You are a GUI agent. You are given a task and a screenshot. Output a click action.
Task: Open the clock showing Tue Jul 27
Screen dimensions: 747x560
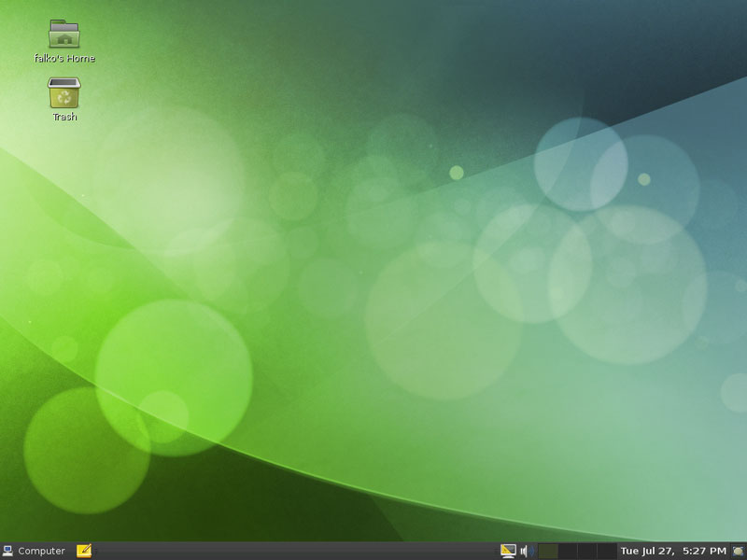(x=673, y=551)
